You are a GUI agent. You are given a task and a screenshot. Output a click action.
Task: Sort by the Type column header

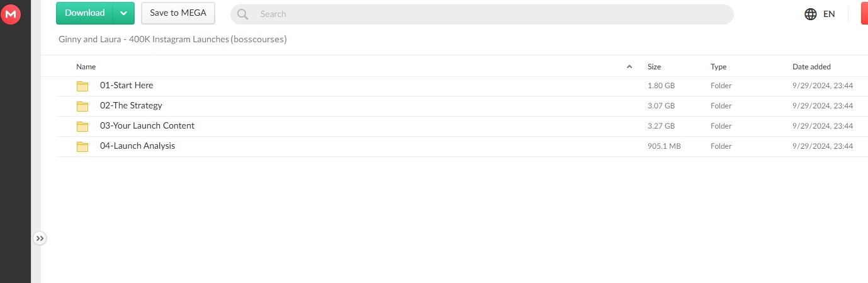coord(718,67)
